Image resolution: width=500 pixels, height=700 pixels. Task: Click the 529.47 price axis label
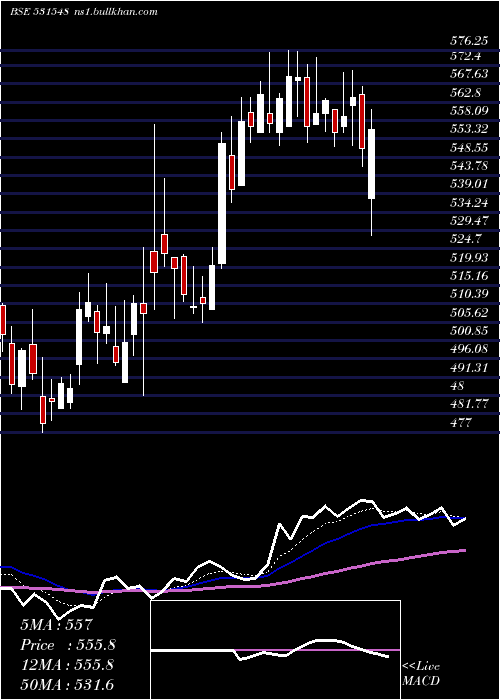(x=469, y=221)
